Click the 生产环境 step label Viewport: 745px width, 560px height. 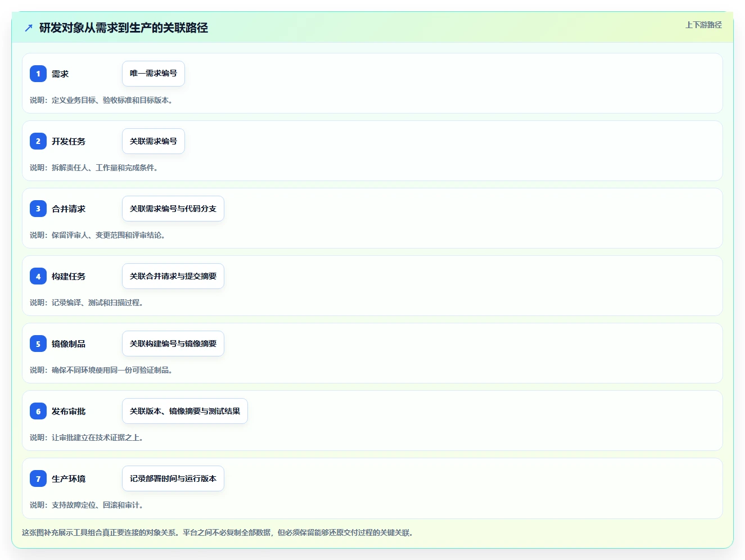pos(69,478)
